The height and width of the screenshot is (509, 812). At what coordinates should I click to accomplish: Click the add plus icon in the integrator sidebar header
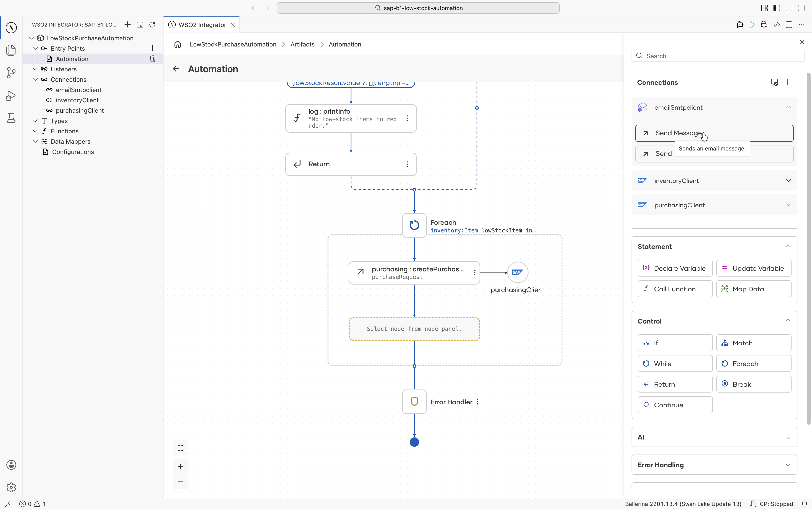[128, 25]
